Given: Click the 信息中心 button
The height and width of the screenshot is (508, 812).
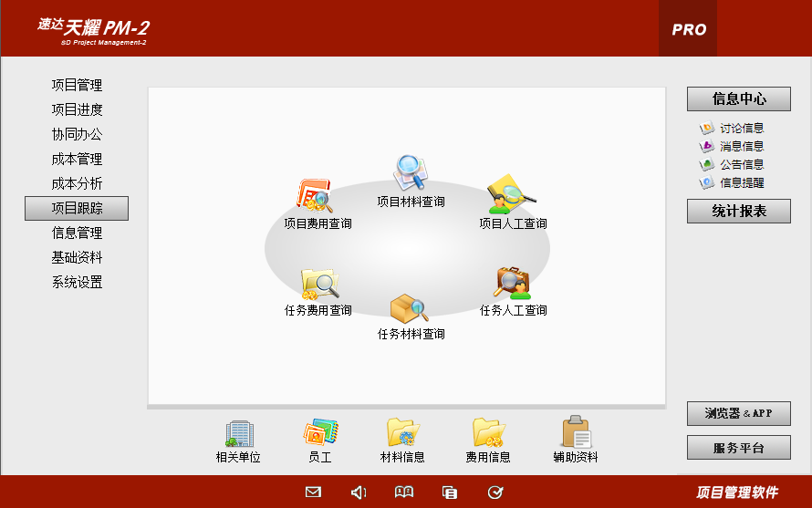Looking at the screenshot, I should (x=738, y=99).
